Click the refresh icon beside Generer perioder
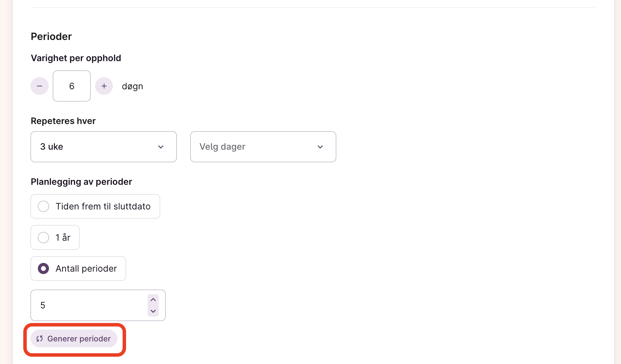The image size is (621, 364). 40,339
